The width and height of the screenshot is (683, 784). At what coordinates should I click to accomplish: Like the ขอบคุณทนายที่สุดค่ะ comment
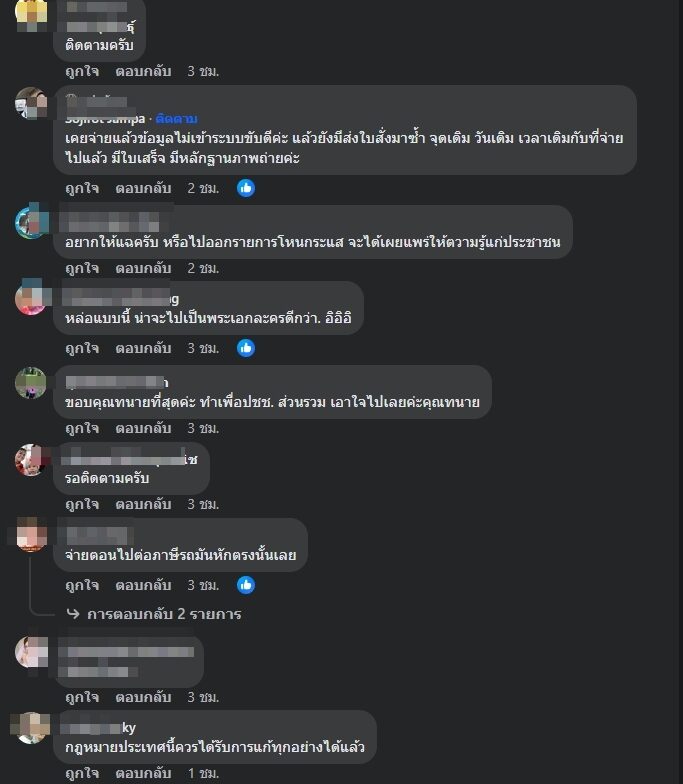click(x=82, y=428)
